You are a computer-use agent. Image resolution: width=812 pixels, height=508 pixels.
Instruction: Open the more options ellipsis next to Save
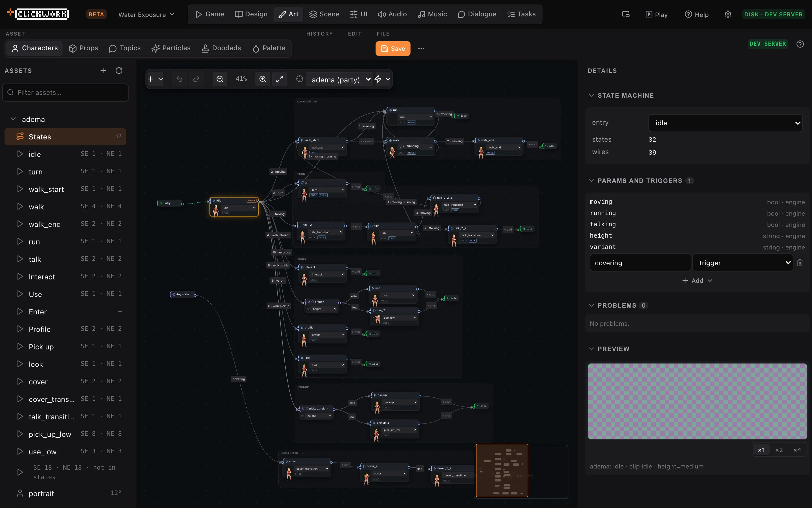(421, 48)
